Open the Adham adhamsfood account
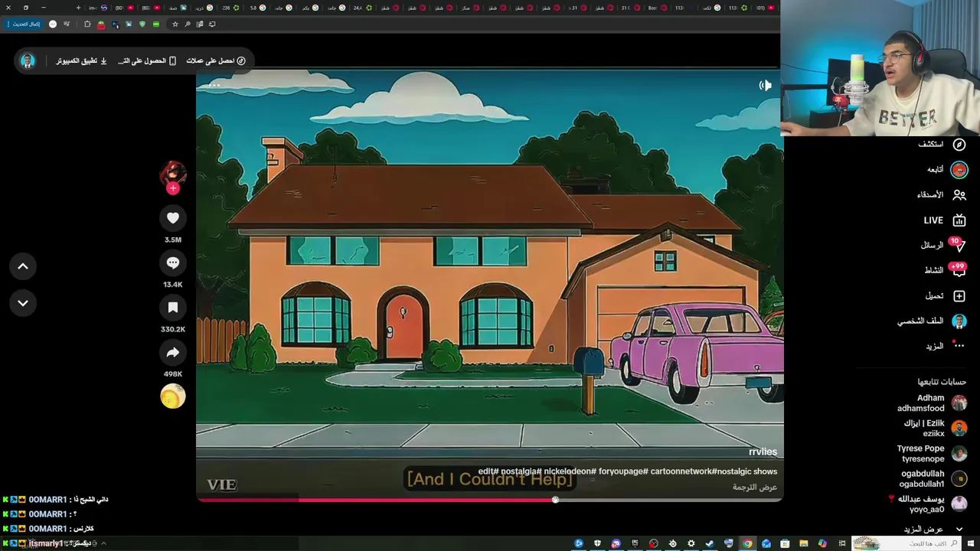This screenshot has height=551, width=980. (932, 403)
